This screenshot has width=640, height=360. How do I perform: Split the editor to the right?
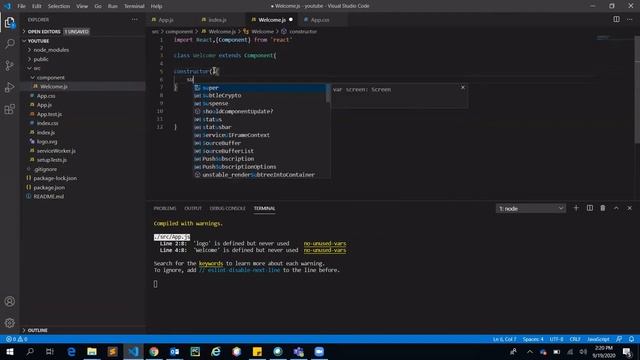coord(616,19)
